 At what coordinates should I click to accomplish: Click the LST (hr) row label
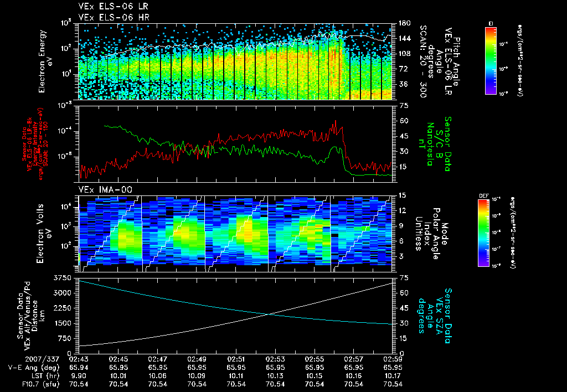(x=44, y=376)
